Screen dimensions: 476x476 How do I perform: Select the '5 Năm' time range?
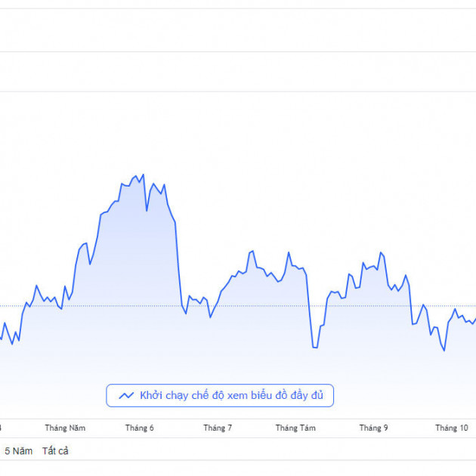click(18, 451)
